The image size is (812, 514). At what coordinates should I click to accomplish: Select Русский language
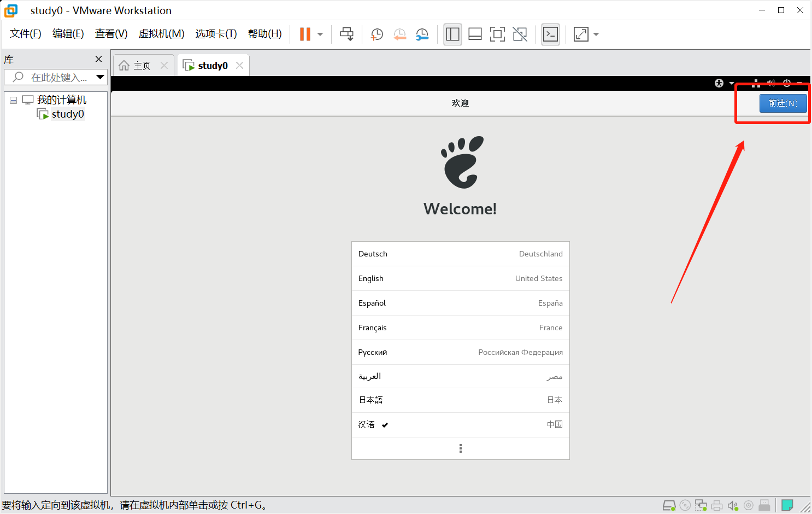[x=461, y=352]
